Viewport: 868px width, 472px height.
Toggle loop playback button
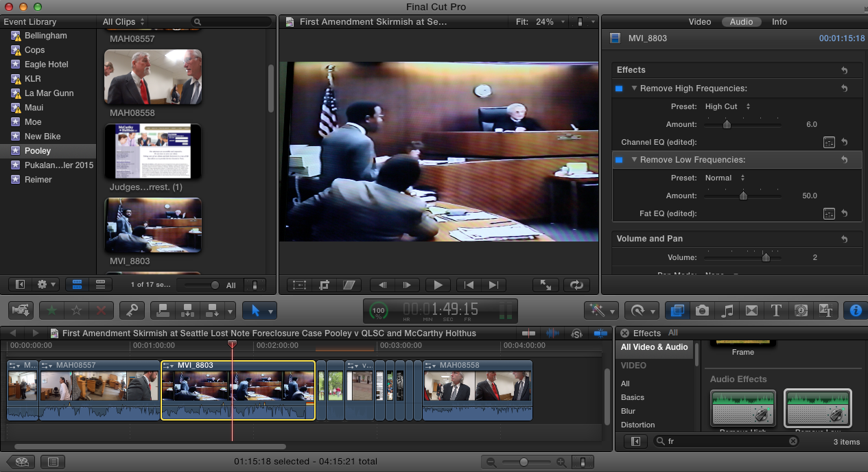[576, 285]
